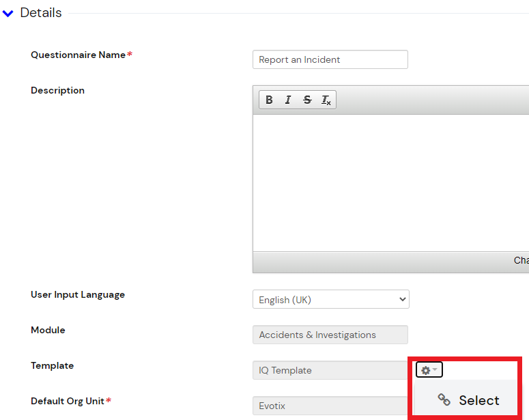Screen dimensions: 529x420
Task: Open the User Input Language dropdown
Action: point(330,299)
